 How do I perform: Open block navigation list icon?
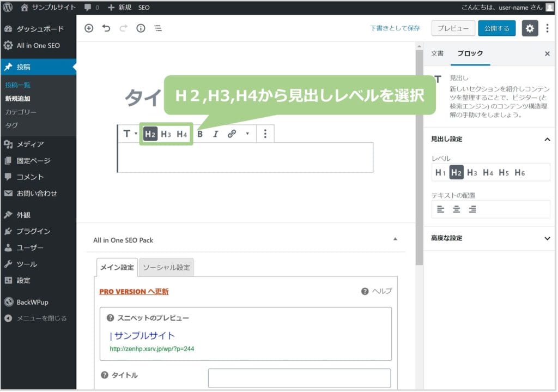(x=158, y=28)
